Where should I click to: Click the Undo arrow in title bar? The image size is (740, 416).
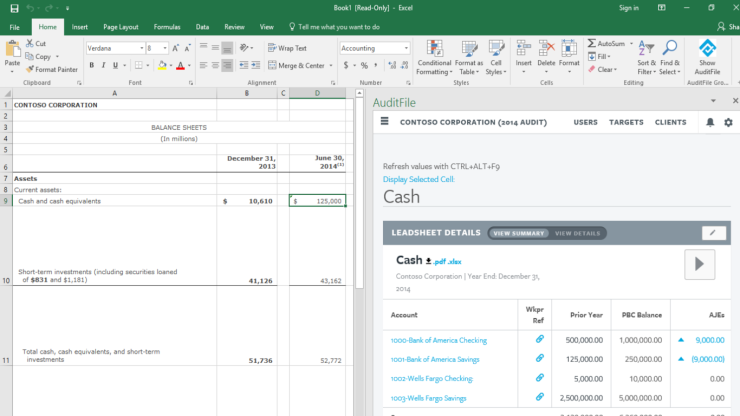click(30, 8)
